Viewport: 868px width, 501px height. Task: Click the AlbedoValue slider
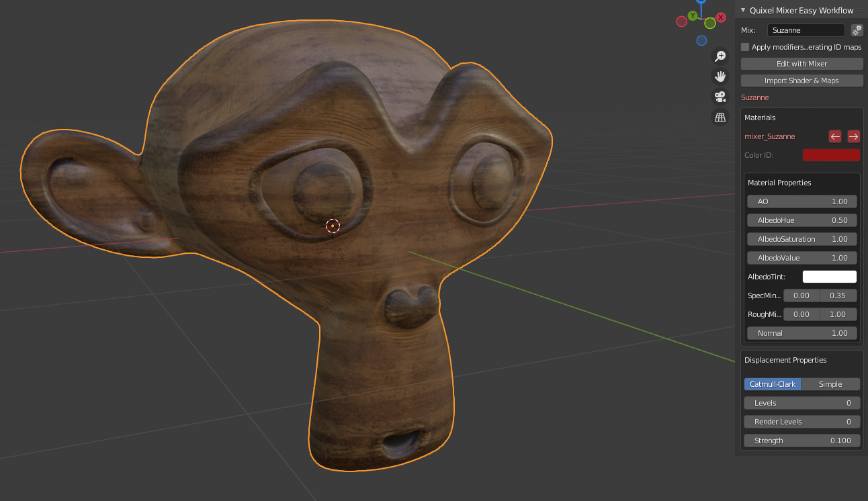pos(802,258)
